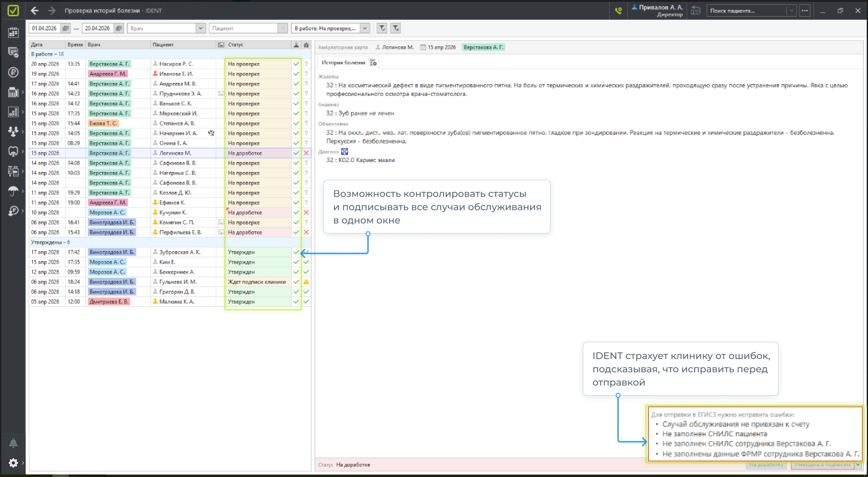Click the red X for Логинова М. row

tap(306, 153)
